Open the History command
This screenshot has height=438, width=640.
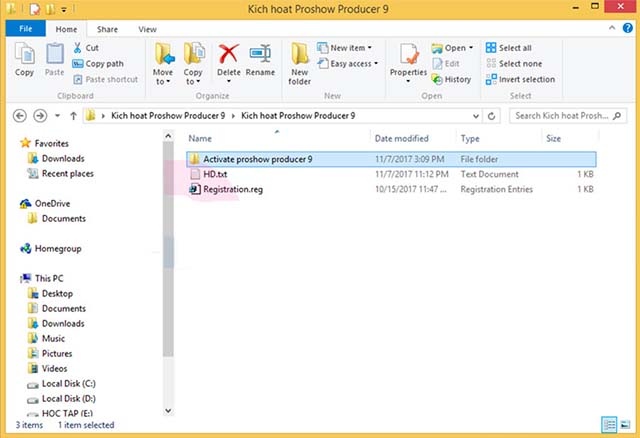click(452, 79)
